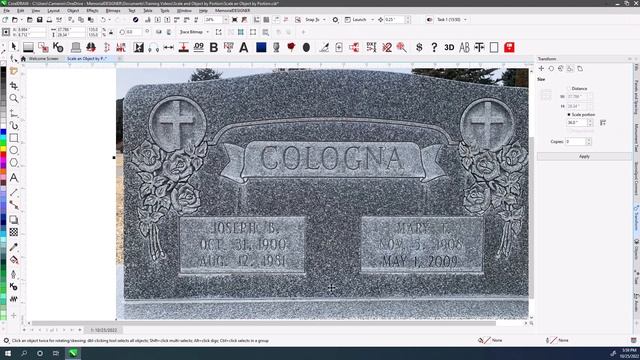Enable the Distance radio option

pos(569,89)
